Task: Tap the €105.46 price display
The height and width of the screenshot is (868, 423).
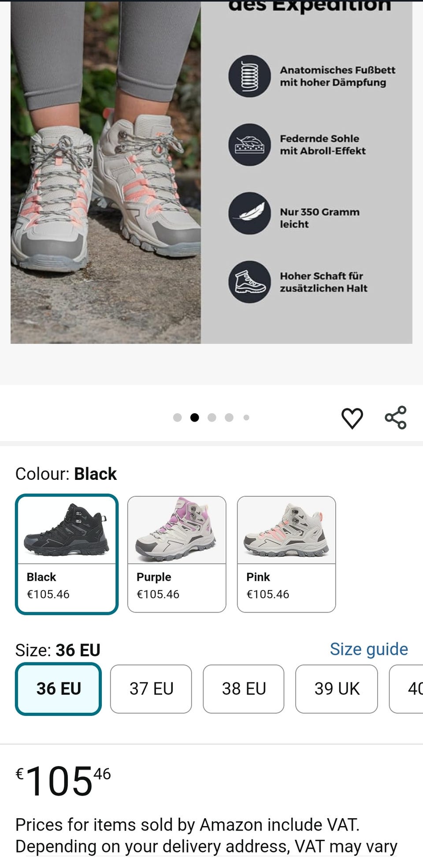Action: click(63, 781)
